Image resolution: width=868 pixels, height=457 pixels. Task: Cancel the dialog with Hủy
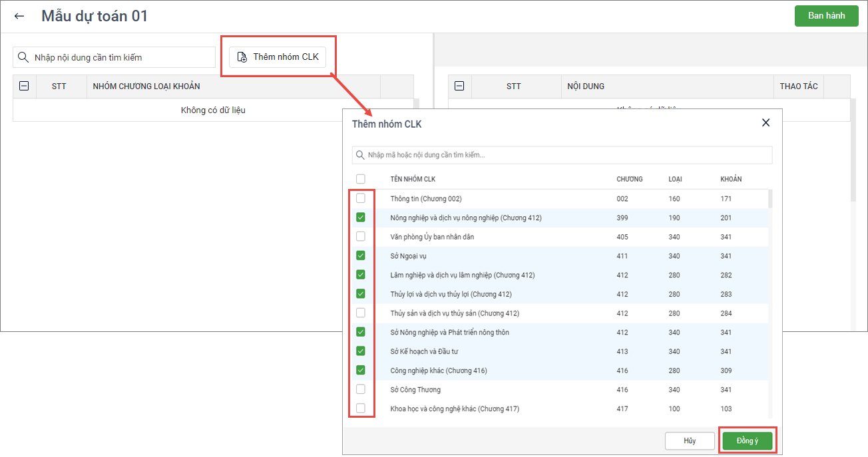click(690, 441)
